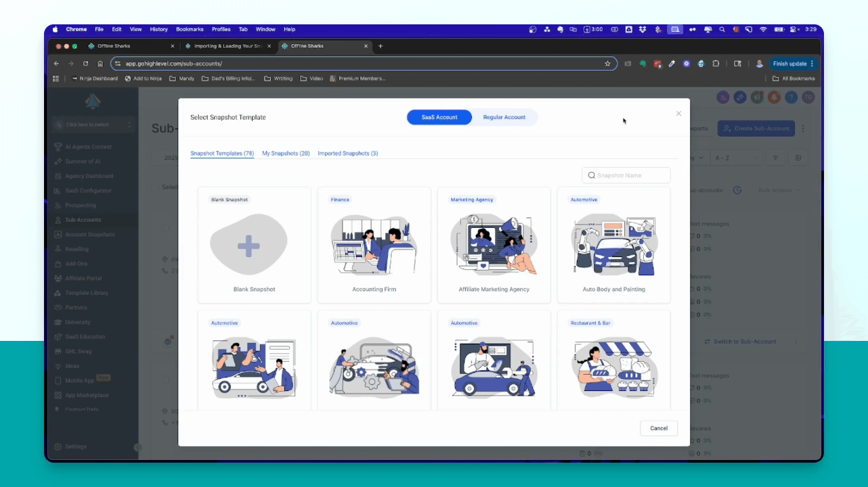Select the Blank Snapshot plus icon
This screenshot has height=487, width=868.
[x=248, y=246]
